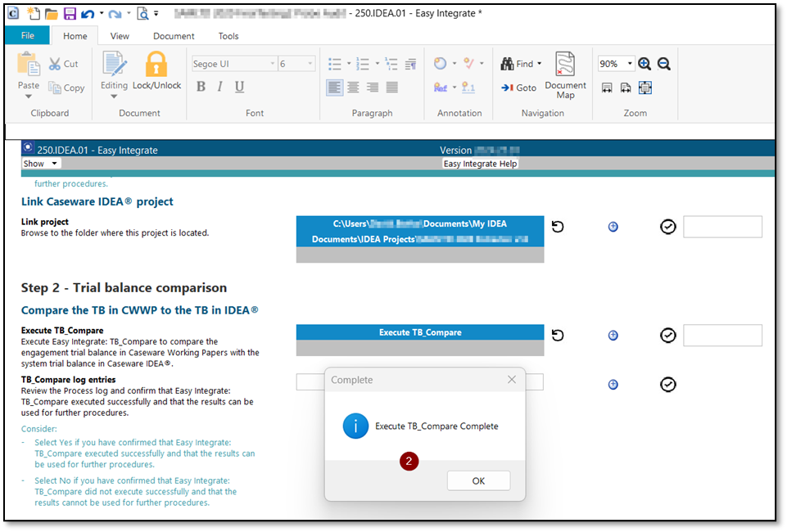Open the Show dropdown
The image size is (787, 532).
(x=40, y=163)
